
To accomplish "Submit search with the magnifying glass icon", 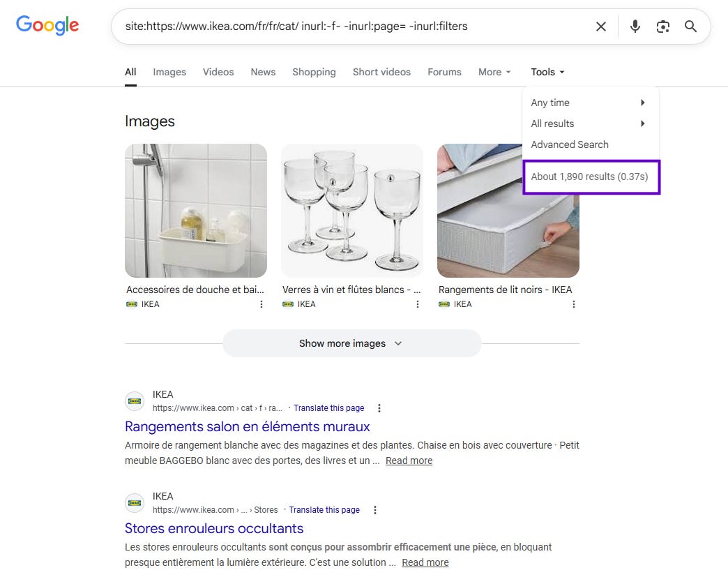I will pos(690,27).
